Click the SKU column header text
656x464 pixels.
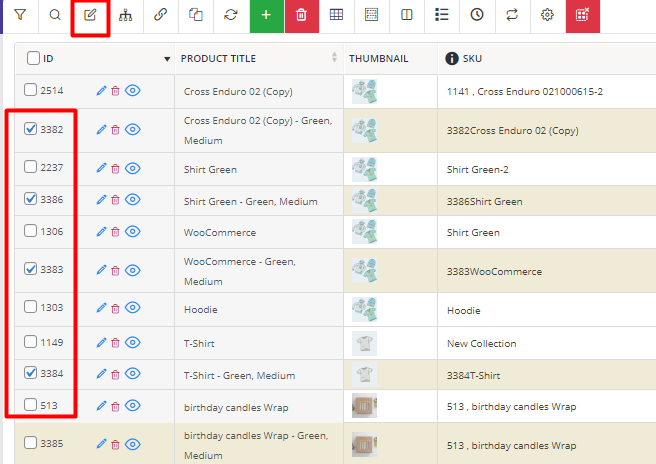472,59
